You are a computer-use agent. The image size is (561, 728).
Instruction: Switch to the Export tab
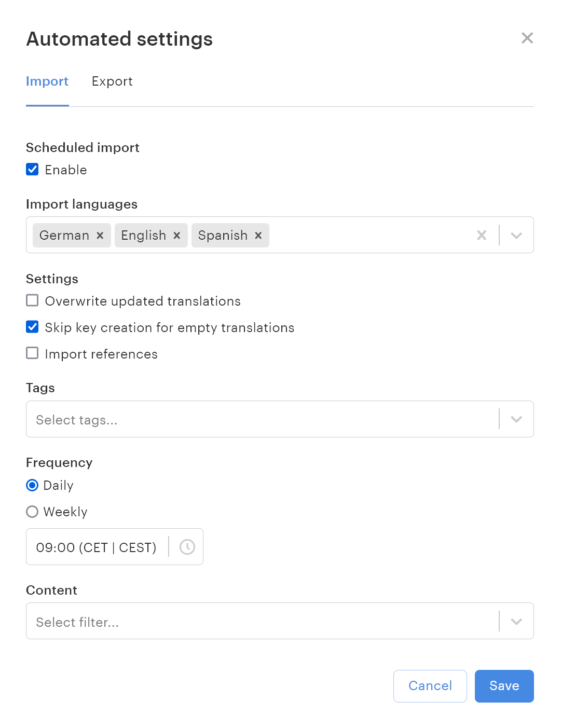click(x=112, y=81)
